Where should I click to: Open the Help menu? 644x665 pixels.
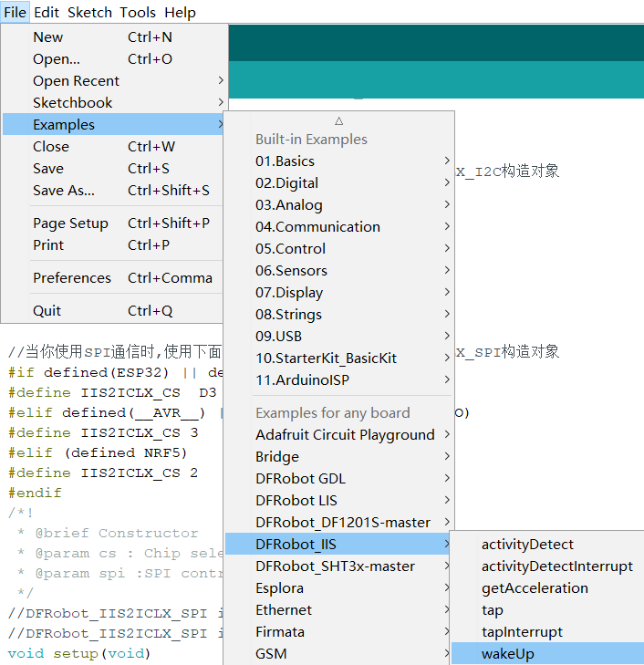[x=180, y=12]
